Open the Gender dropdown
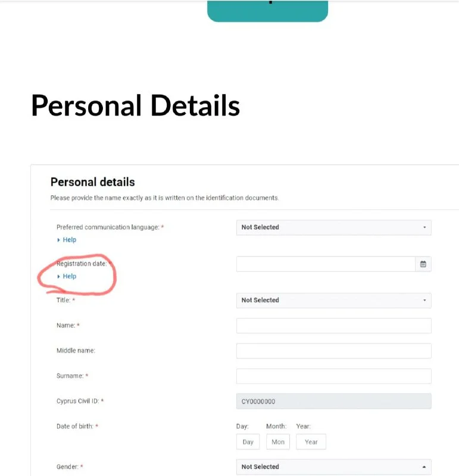The width and height of the screenshot is (459, 476). (333, 467)
